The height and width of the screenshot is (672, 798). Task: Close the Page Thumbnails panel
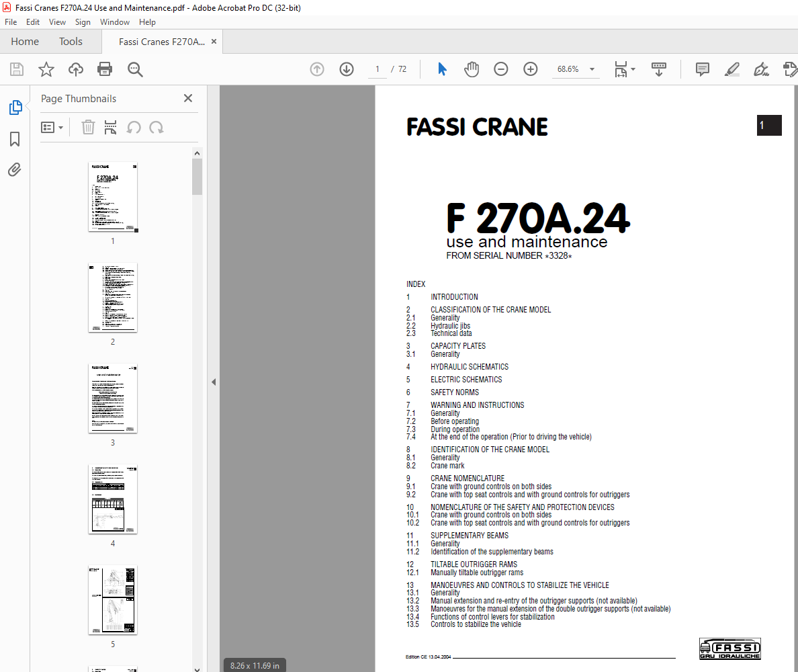(x=188, y=98)
